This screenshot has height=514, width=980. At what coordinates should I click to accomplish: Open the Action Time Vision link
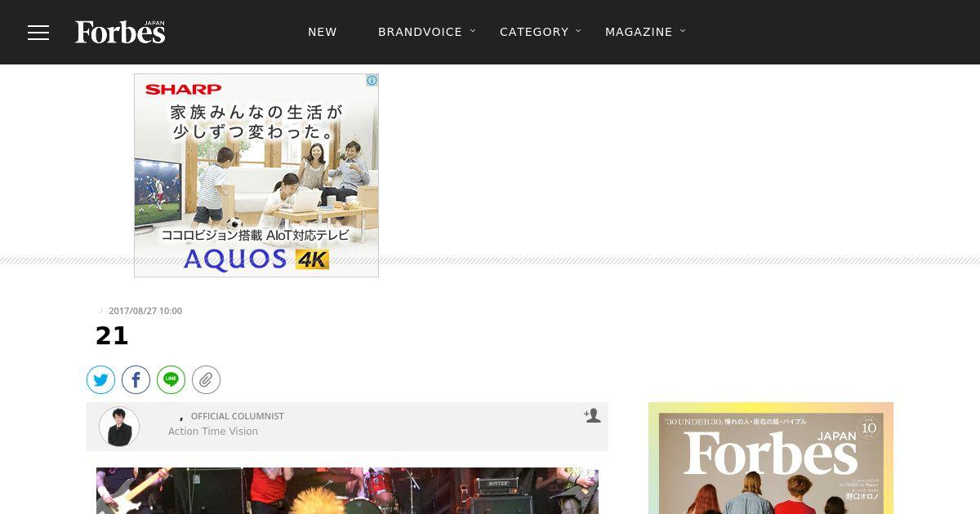pos(213,432)
